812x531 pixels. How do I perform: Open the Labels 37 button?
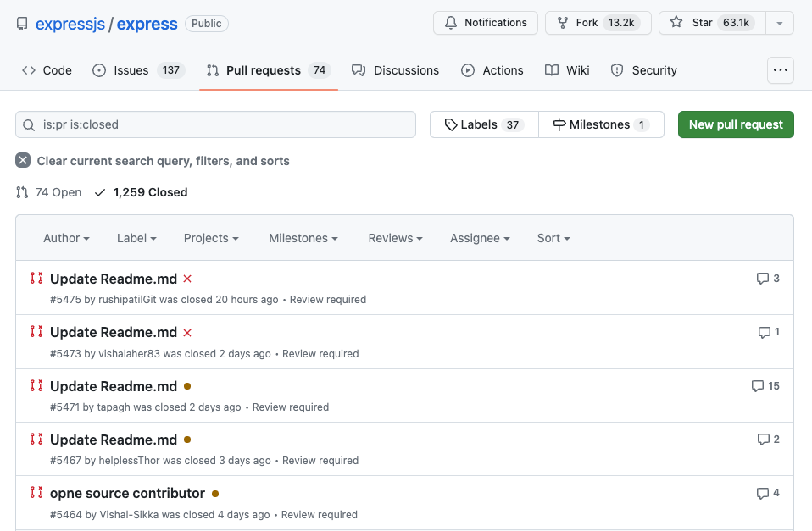(484, 124)
